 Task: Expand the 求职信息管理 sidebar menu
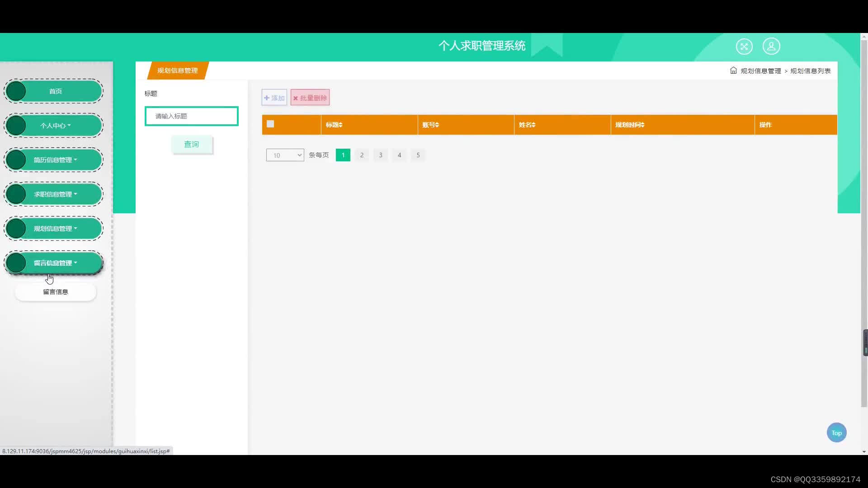[x=54, y=194]
